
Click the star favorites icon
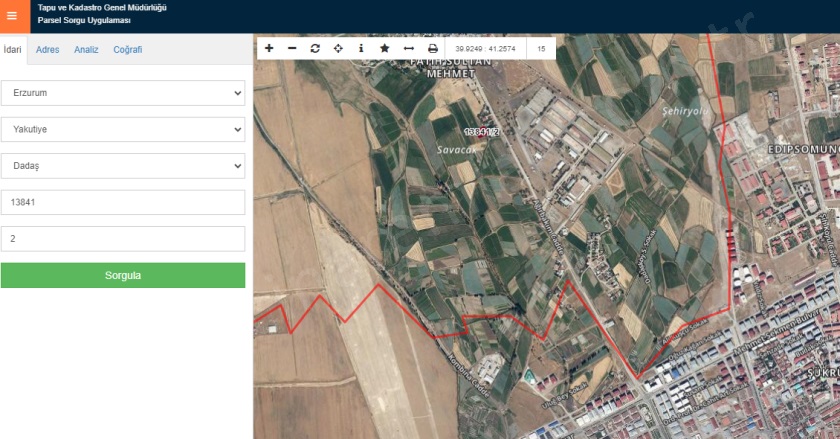[x=385, y=48]
